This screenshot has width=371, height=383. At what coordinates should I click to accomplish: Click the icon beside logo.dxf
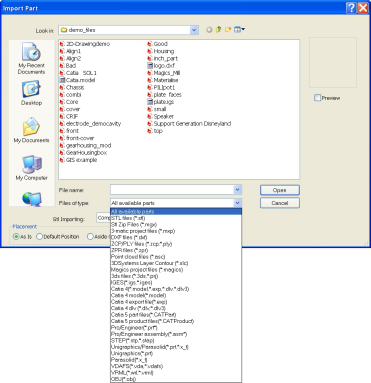click(x=150, y=66)
